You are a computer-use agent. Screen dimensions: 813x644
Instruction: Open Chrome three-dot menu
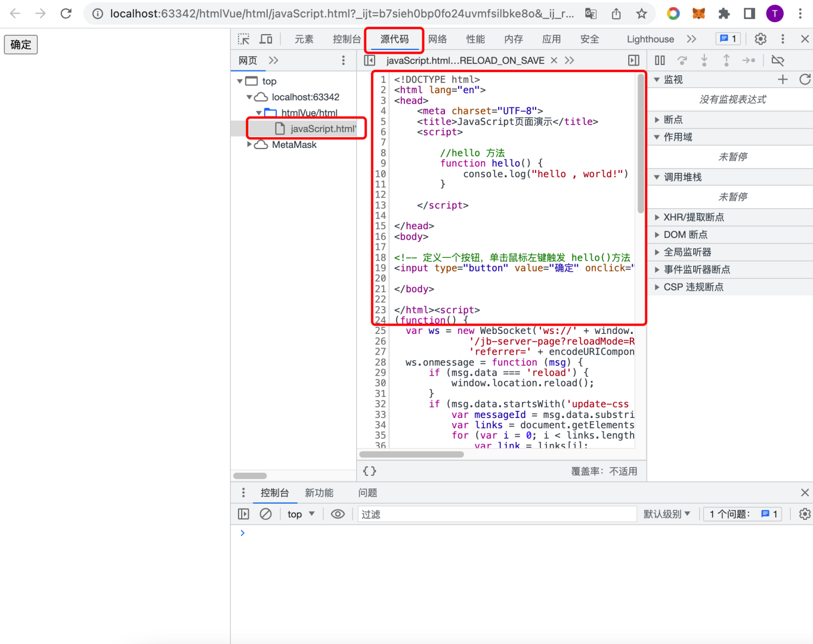pyautogui.click(x=800, y=14)
